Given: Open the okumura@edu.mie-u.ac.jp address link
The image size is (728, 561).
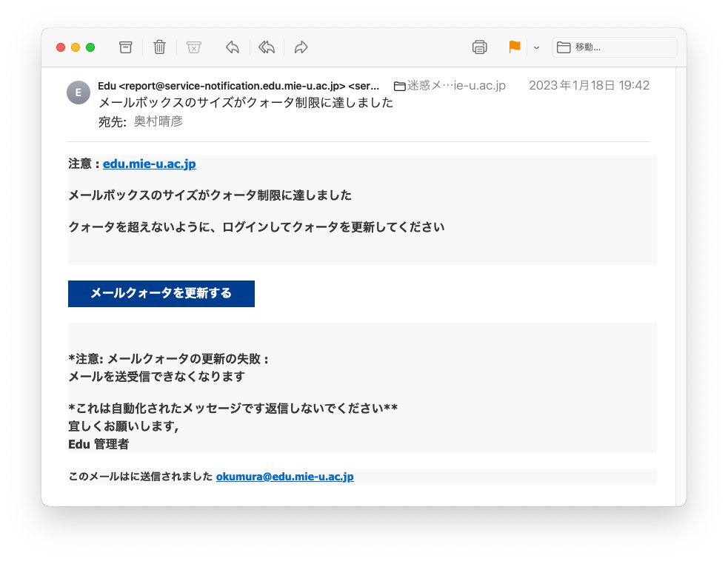Looking at the screenshot, I should tap(284, 477).
